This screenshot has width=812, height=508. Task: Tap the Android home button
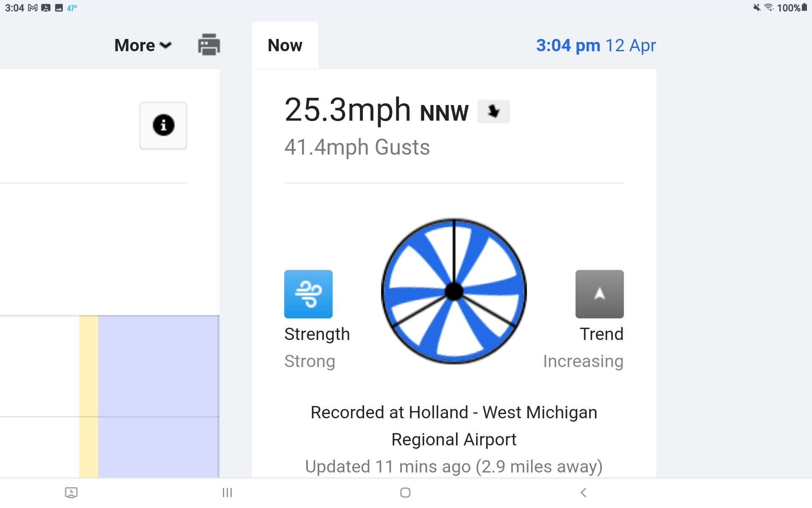click(405, 492)
